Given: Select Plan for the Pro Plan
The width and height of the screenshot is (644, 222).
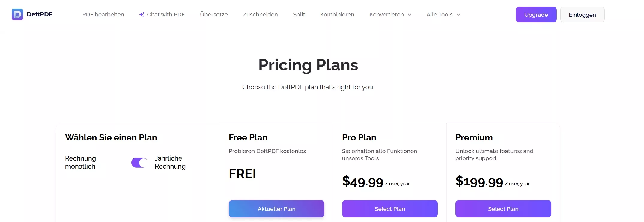Looking at the screenshot, I should (x=389, y=209).
